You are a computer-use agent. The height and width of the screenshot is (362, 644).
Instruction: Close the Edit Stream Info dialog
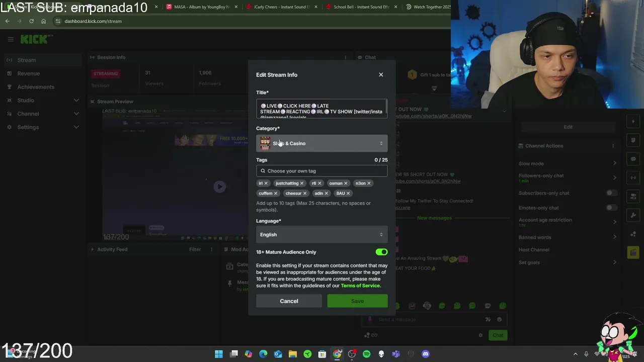coord(381,74)
